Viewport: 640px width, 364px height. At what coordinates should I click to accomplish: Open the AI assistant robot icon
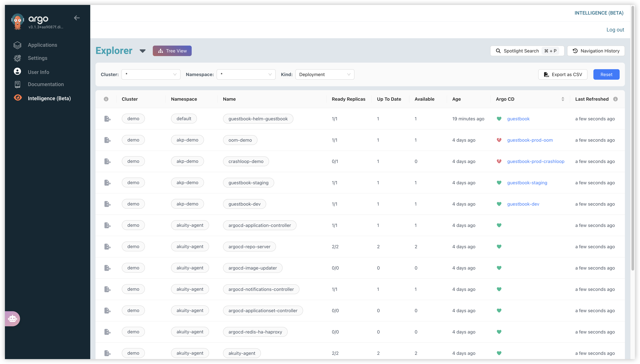pos(12,318)
